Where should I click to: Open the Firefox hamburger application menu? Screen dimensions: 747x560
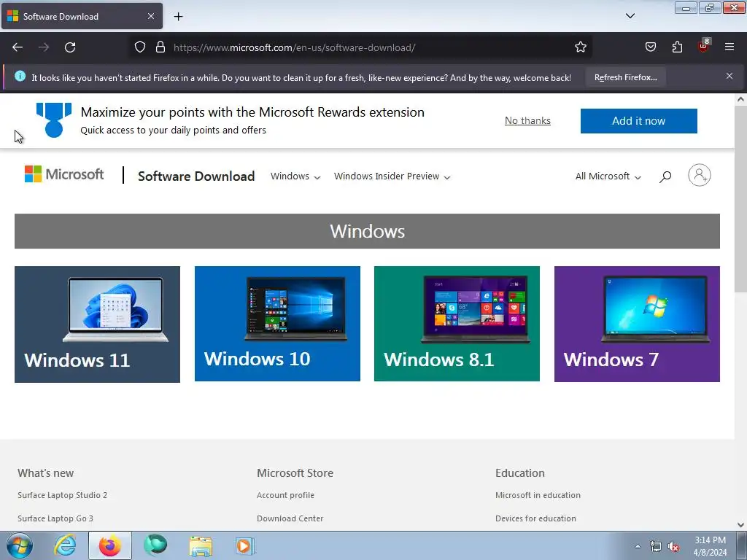(729, 47)
